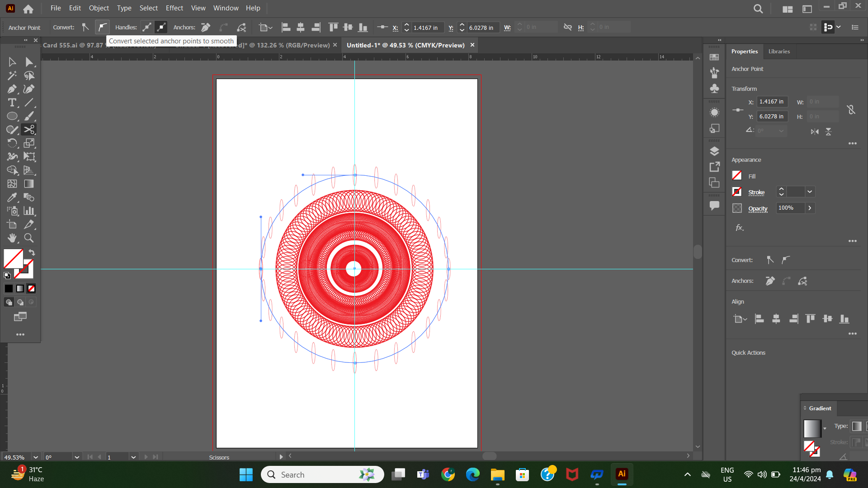
Task: Open rotation angle dropdown in status bar
Action: [77, 457]
